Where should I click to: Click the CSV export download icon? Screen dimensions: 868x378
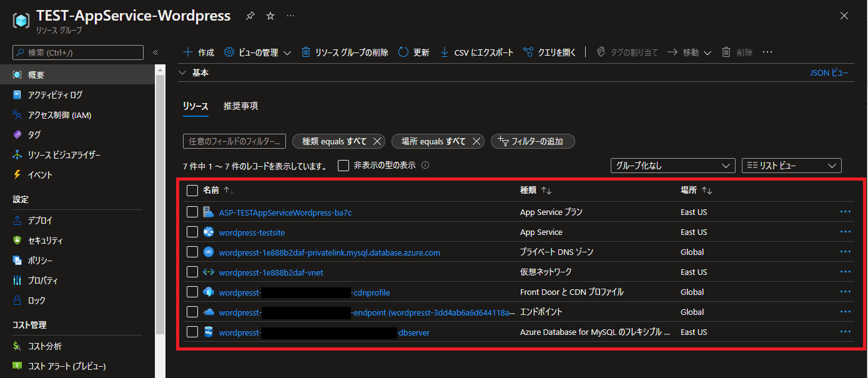click(445, 52)
